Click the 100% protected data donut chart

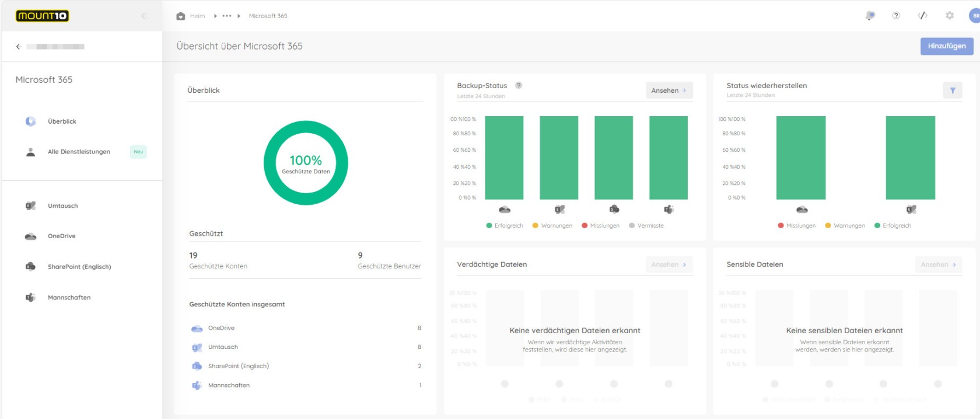(x=306, y=163)
